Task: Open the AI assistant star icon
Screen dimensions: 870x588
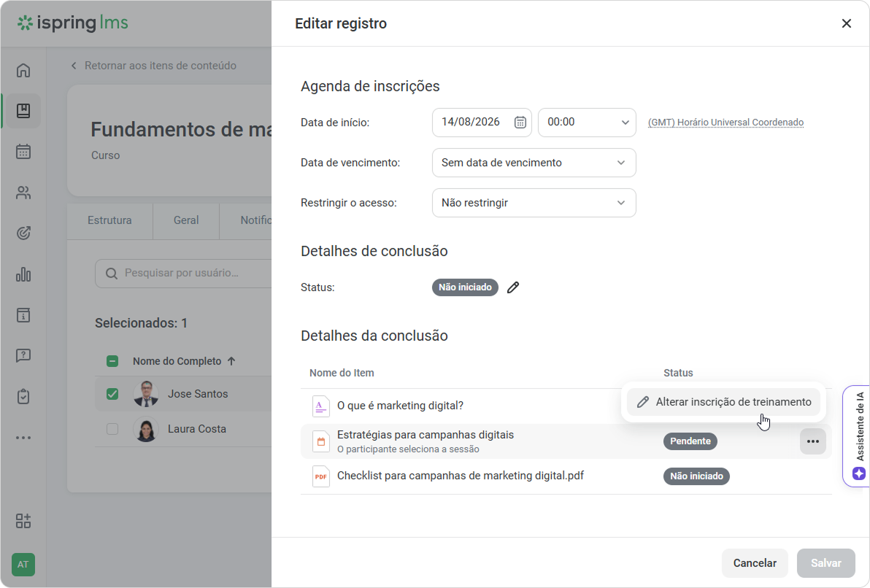Action: (x=859, y=473)
